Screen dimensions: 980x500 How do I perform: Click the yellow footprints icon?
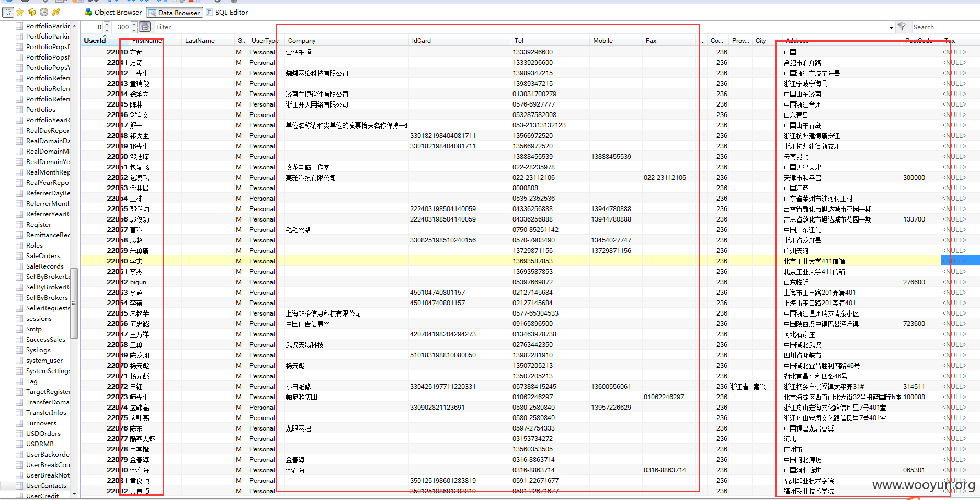pyautogui.click(x=56, y=12)
